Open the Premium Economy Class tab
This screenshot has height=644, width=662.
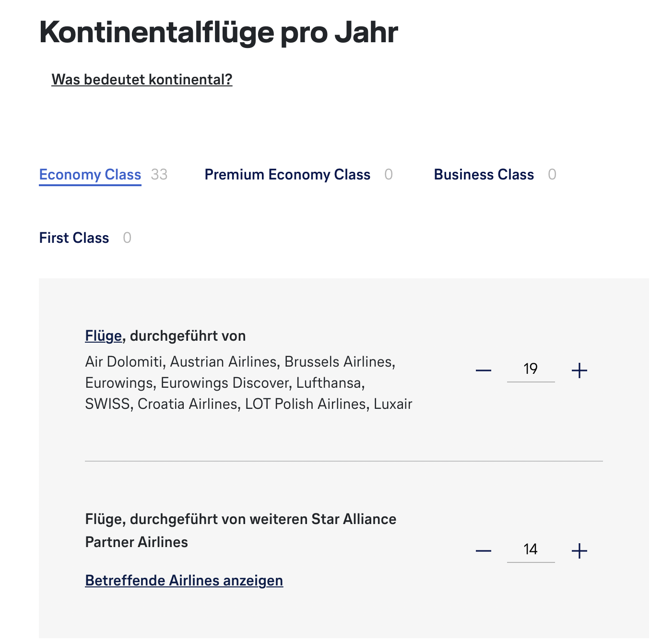pos(287,175)
